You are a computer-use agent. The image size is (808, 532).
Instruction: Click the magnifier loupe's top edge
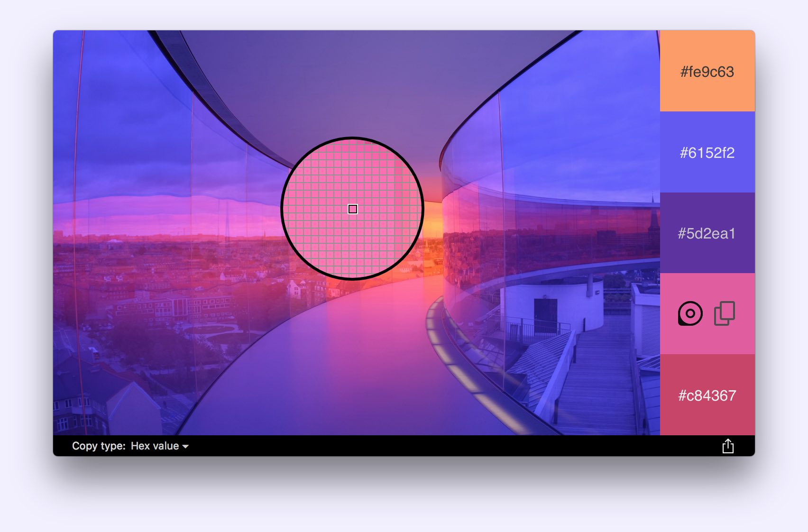(352, 138)
